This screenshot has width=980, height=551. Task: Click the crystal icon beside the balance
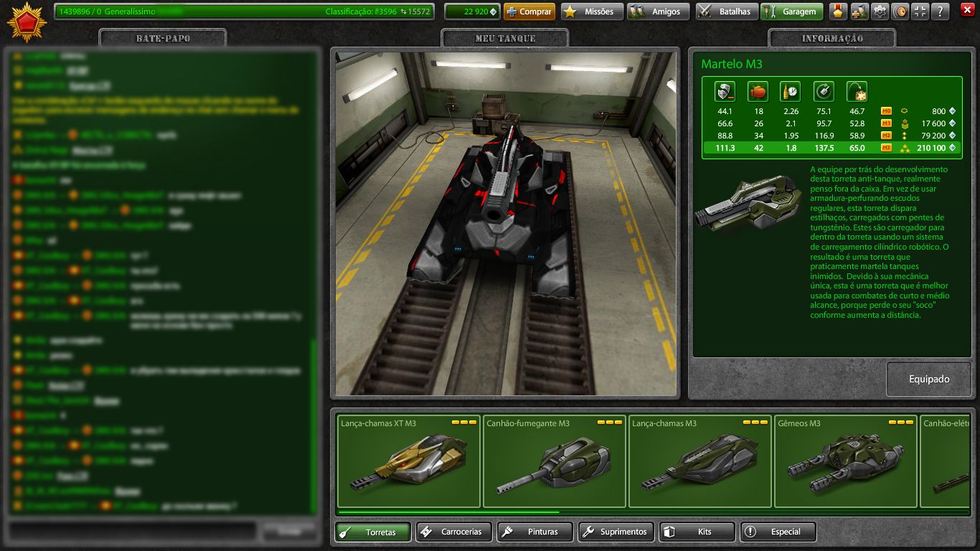click(493, 11)
